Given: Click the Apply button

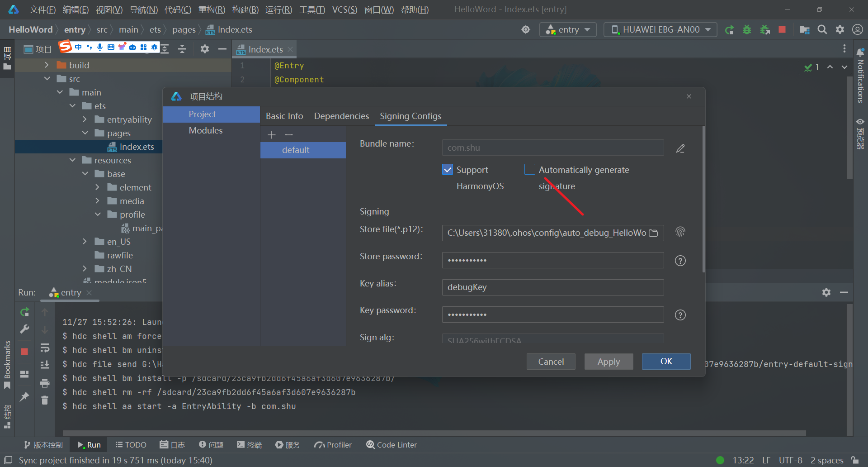Looking at the screenshot, I should click(609, 362).
